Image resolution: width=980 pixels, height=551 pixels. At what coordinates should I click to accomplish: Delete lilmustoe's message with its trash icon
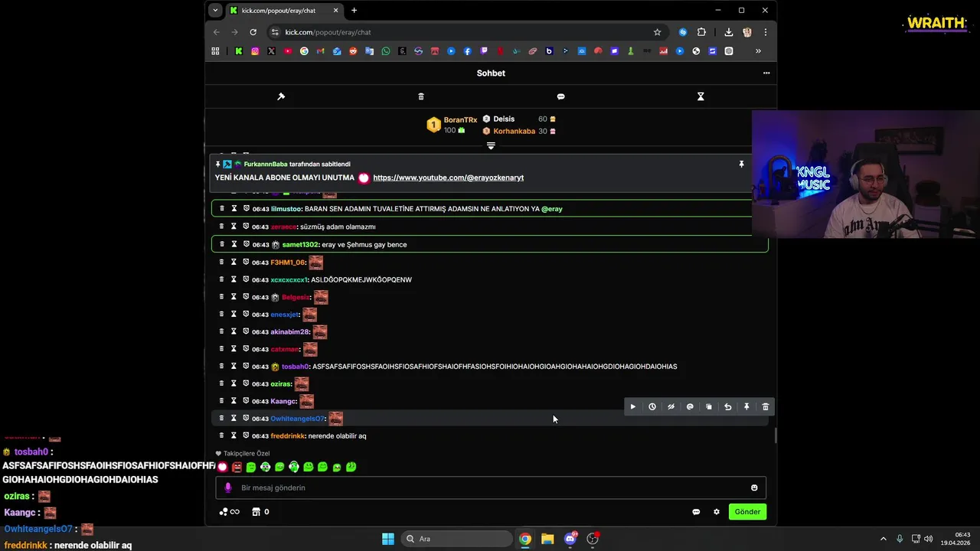(222, 209)
